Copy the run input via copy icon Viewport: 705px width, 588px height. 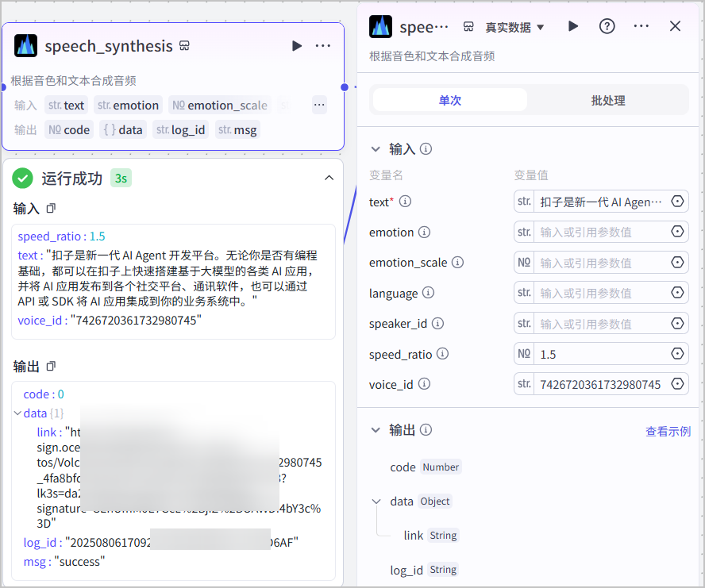point(51,208)
